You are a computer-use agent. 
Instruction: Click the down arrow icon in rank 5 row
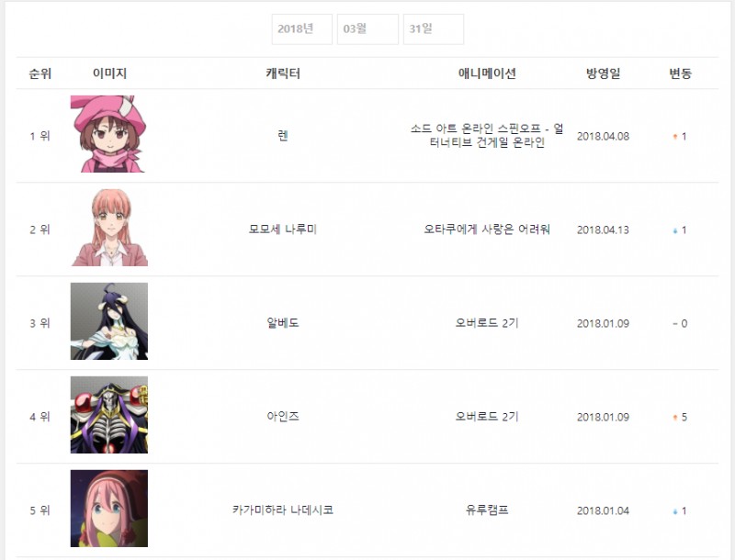click(x=675, y=511)
